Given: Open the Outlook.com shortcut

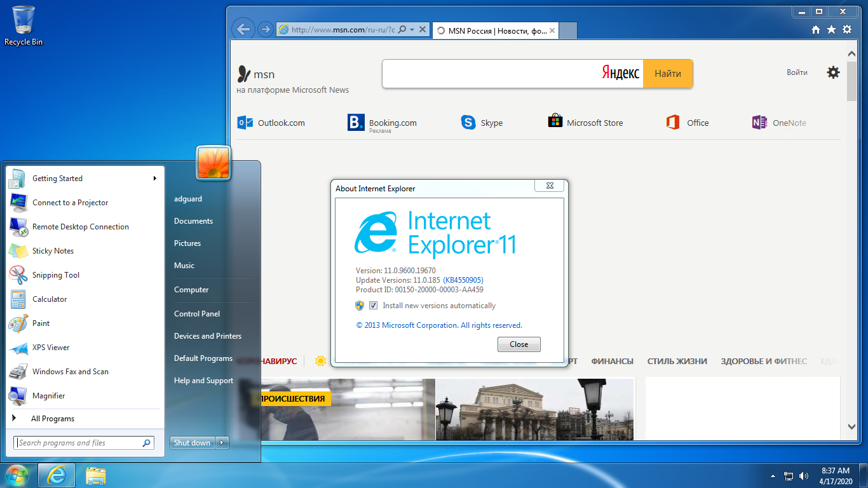Looking at the screenshot, I should pos(271,123).
